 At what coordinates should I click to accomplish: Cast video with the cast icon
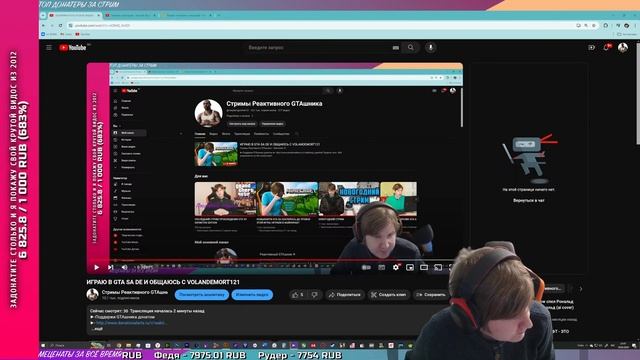click(438, 267)
